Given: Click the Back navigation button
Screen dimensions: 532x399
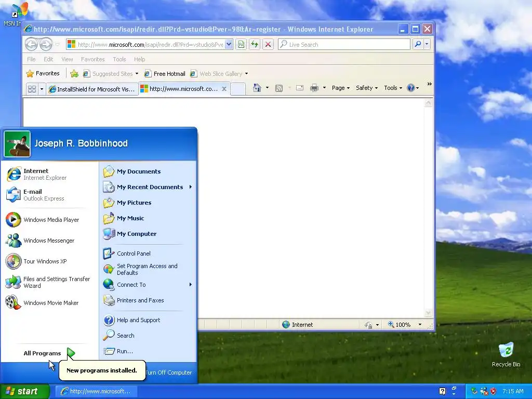Looking at the screenshot, I should (x=31, y=44).
